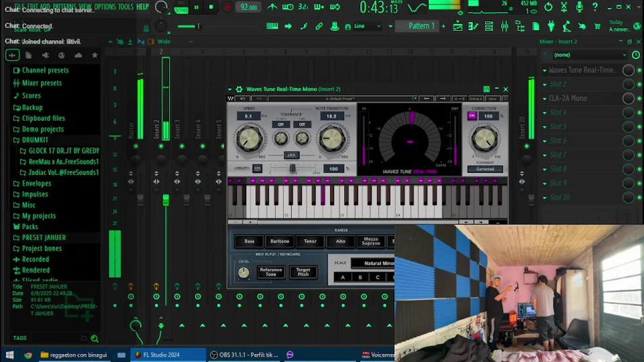Select the Tenor range button
This screenshot has height=362, width=644.
[310, 241]
